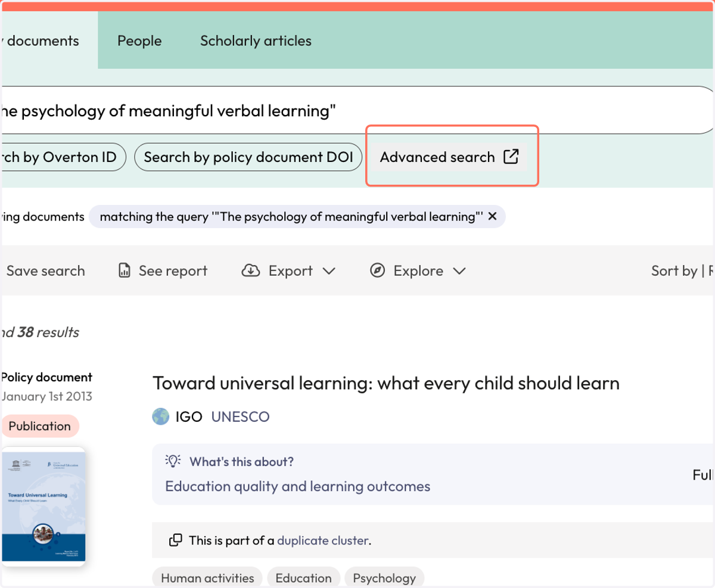The image size is (715, 588).
Task: Click the See report document icon
Action: click(x=125, y=271)
